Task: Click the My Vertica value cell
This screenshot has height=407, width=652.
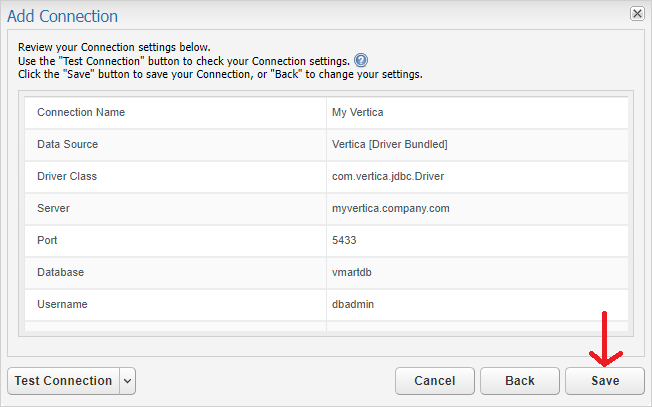Action: tap(477, 113)
